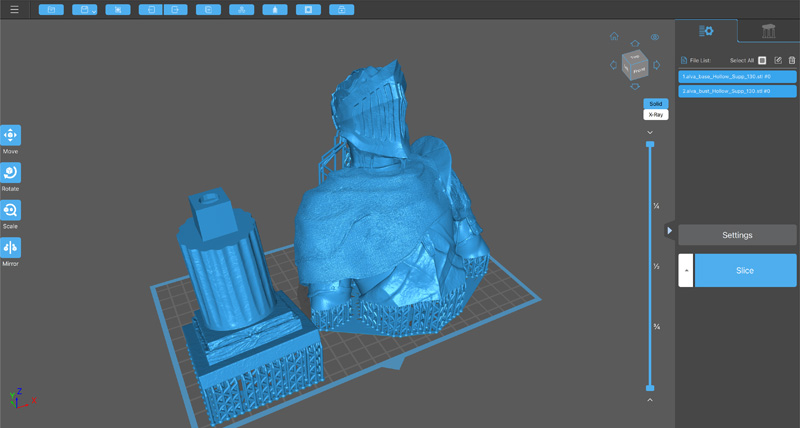Select the Mirror tool
800x428 pixels.
pyautogui.click(x=10, y=247)
